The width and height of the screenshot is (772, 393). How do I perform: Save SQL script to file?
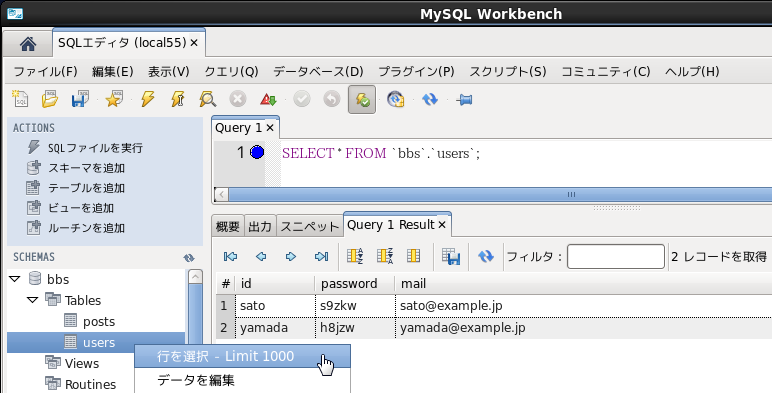point(80,99)
